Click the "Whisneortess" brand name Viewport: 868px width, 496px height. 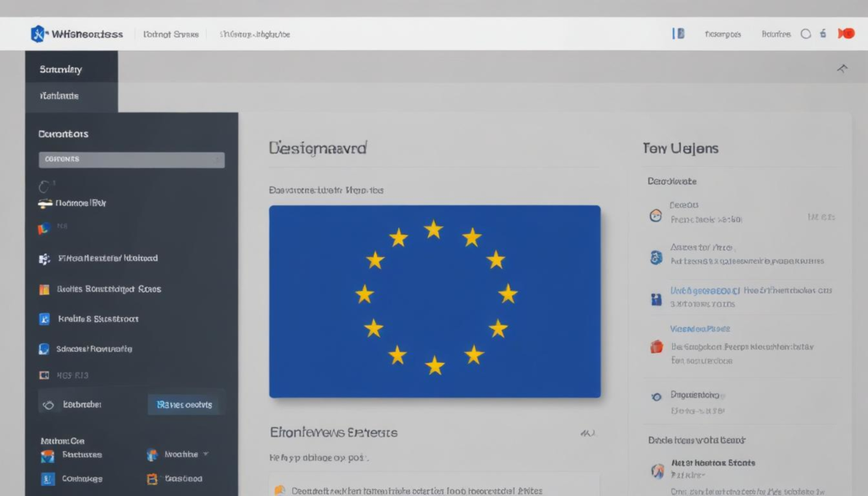pos(87,34)
